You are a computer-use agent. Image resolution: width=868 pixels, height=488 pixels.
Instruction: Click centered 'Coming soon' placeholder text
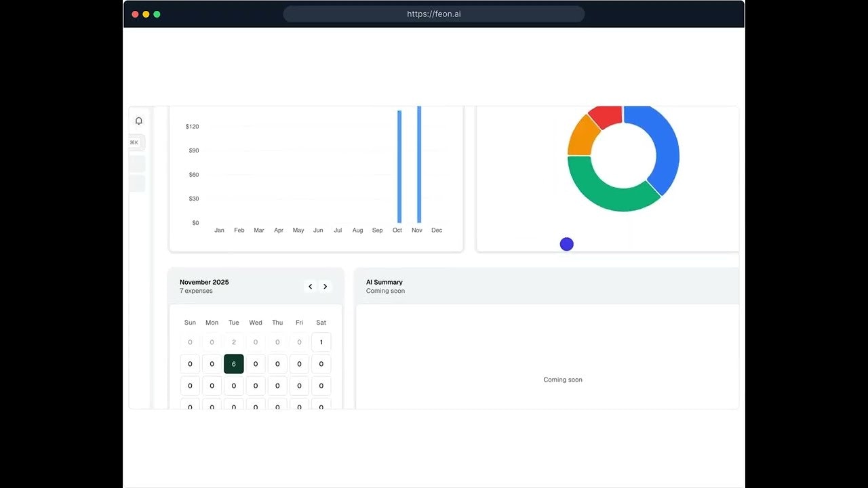563,380
